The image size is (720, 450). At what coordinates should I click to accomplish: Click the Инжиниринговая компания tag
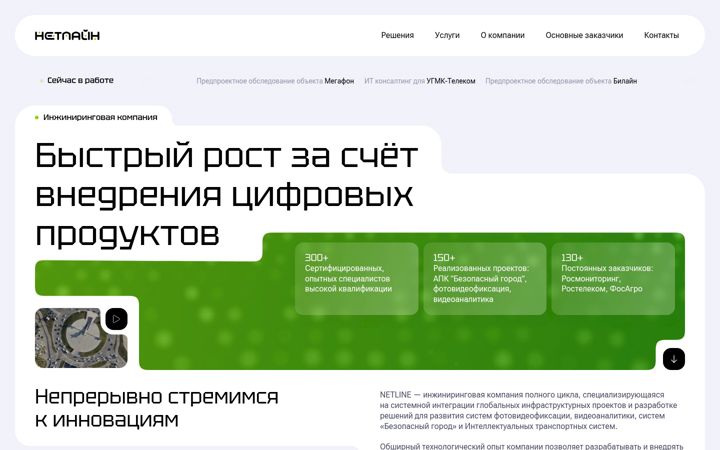tap(100, 117)
